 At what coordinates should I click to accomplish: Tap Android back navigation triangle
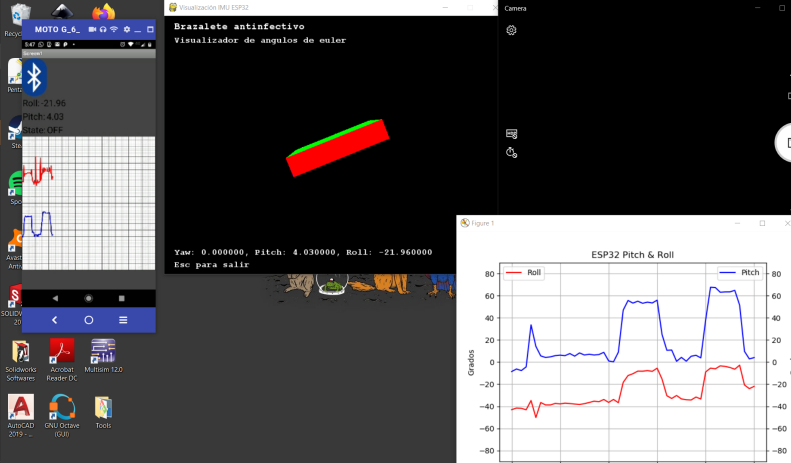(x=55, y=298)
